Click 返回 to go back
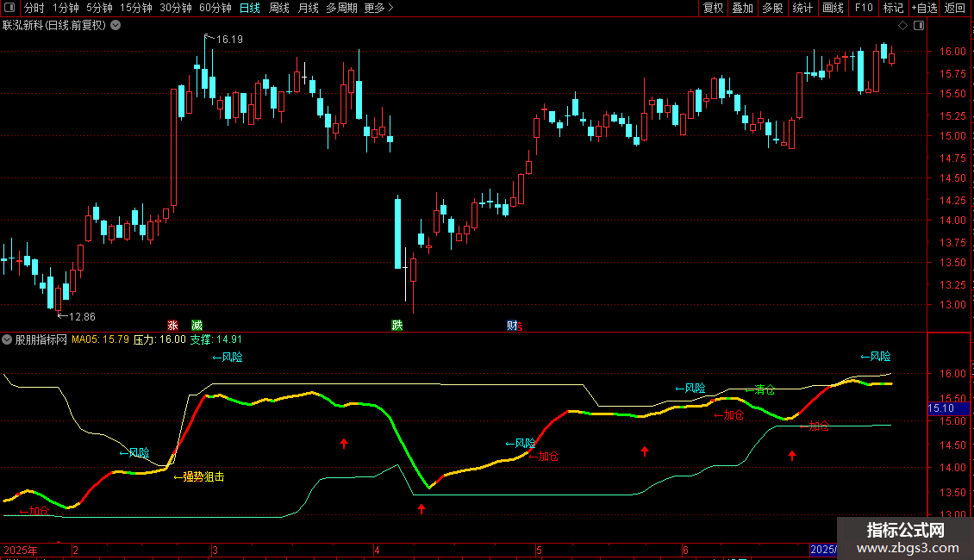This screenshot has height=560, width=974. tap(955, 8)
